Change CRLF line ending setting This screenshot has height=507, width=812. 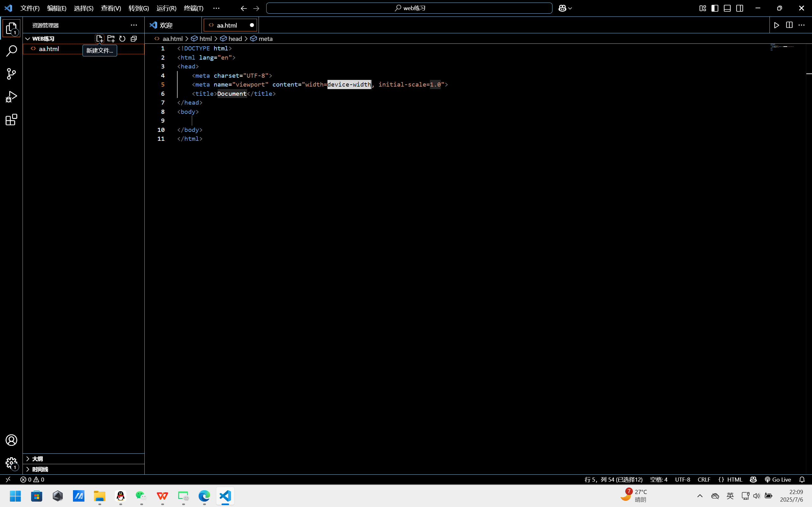coord(704,479)
